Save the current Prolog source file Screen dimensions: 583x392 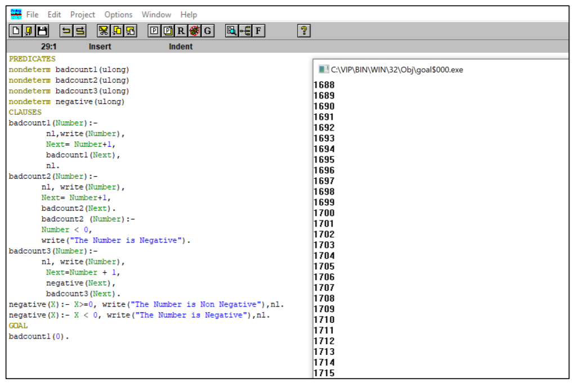(x=42, y=30)
